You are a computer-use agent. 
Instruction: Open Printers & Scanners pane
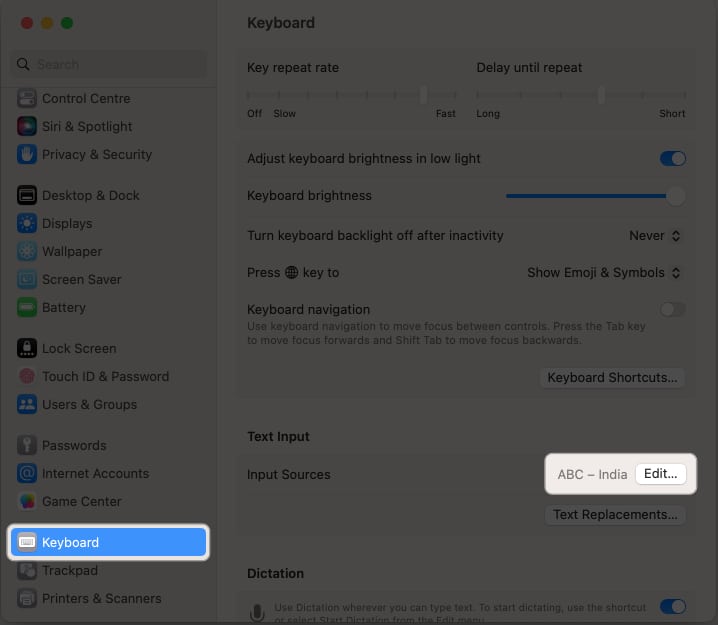click(108, 598)
